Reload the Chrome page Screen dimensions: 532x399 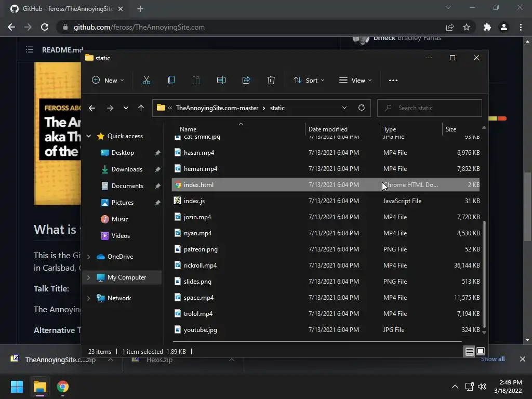tap(45, 27)
